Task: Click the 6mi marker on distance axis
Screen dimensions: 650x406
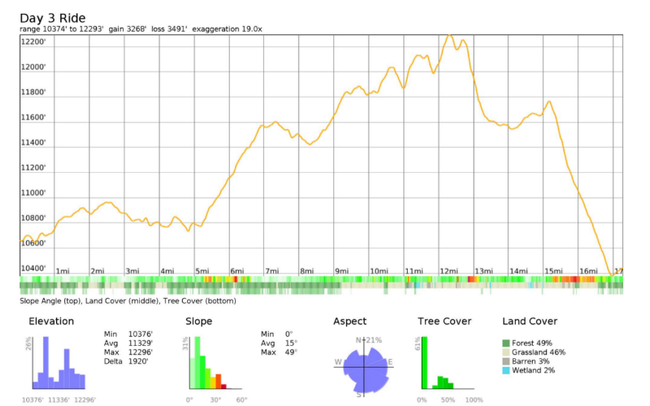Action: (x=237, y=271)
